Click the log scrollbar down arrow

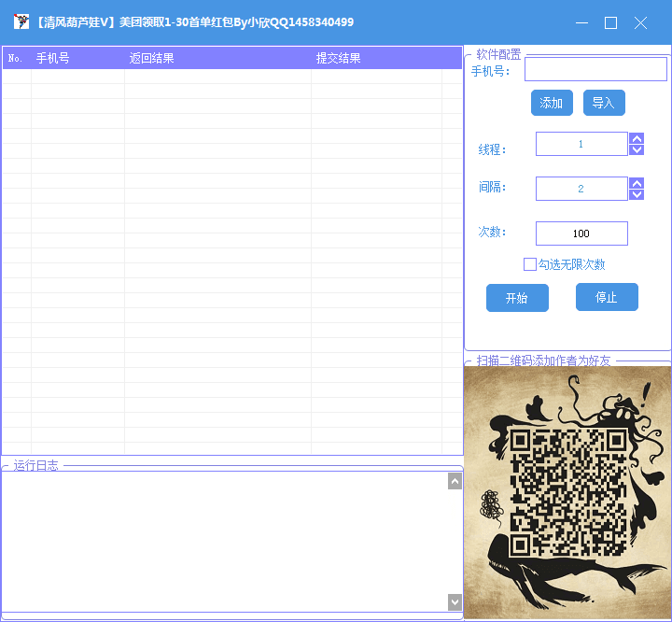455,602
